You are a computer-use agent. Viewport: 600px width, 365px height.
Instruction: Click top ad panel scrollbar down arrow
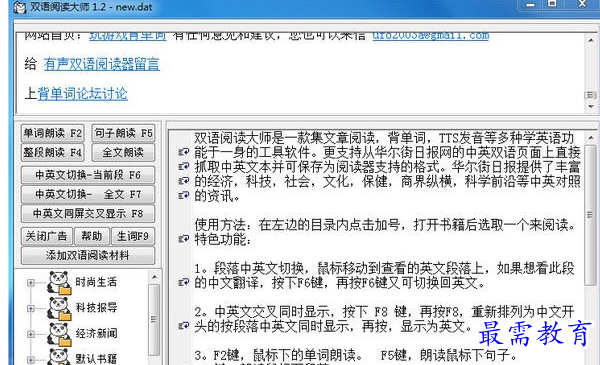(591, 106)
